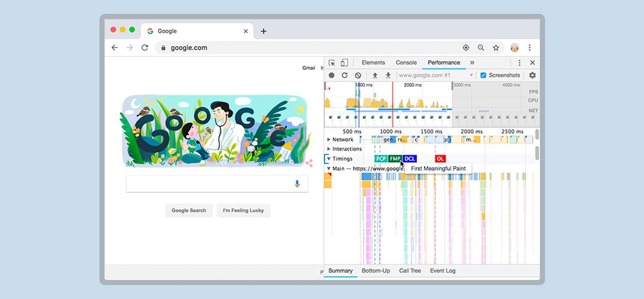This screenshot has height=299, width=644.
Task: Select the FCP timing marker
Action: 381,159
